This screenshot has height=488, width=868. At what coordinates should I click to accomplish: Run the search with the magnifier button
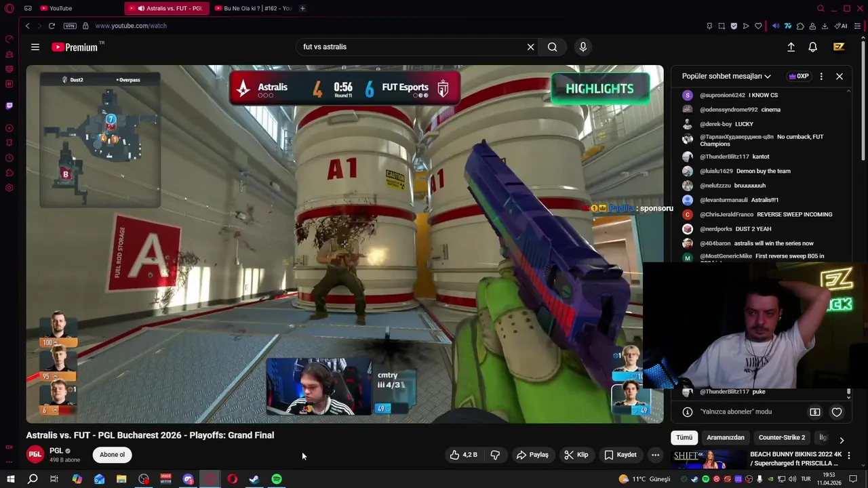[x=553, y=47]
